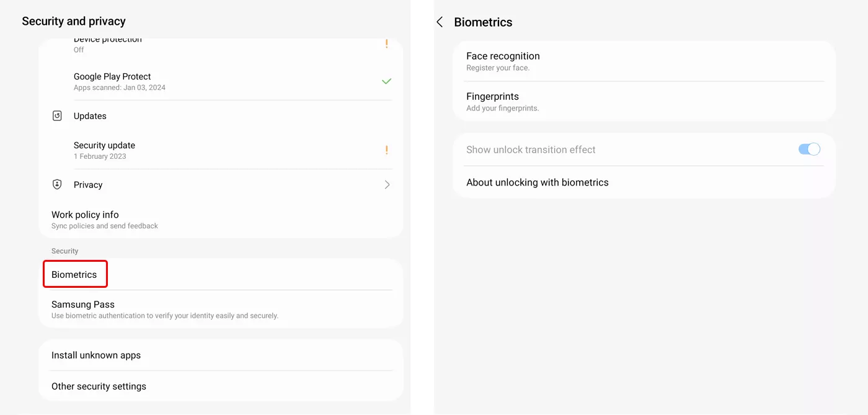Image resolution: width=868 pixels, height=415 pixels.
Task: Click the orange Security update warning icon
Action: (386, 150)
